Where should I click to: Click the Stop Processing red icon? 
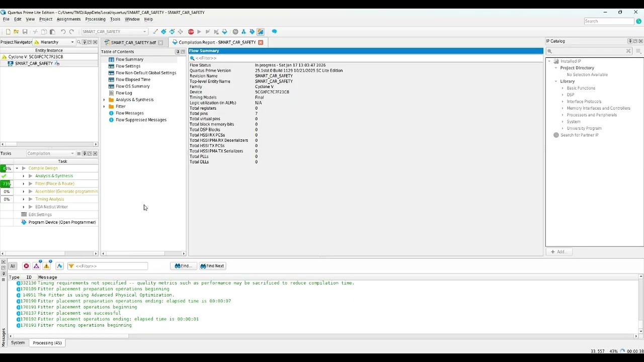(x=191, y=32)
